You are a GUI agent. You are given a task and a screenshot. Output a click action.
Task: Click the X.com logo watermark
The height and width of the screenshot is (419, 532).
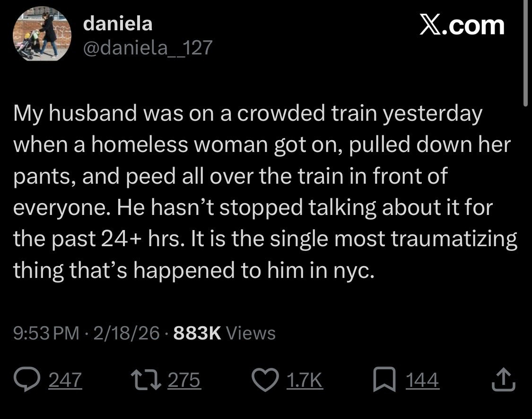462,26
